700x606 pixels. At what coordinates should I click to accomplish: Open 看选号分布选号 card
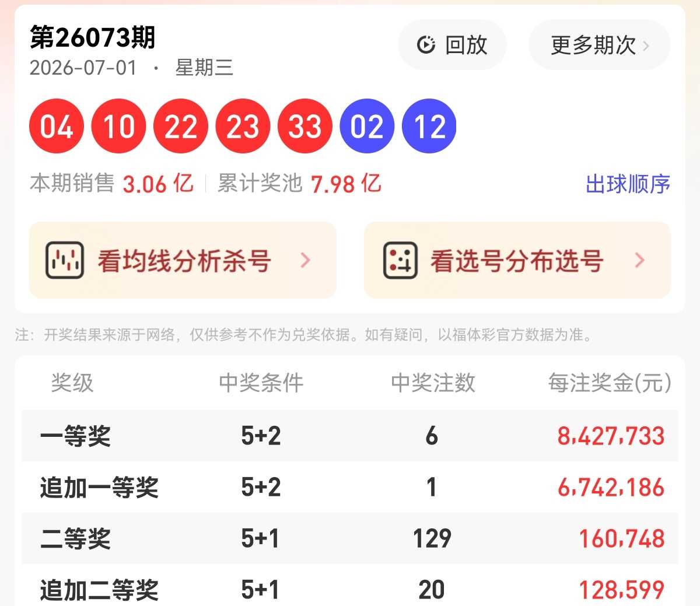pos(517,260)
